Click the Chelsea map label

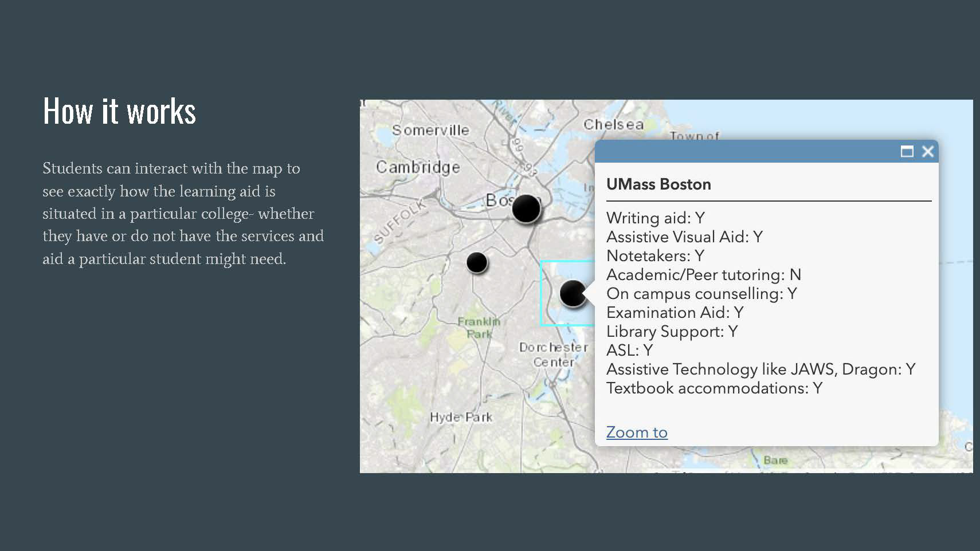(x=614, y=124)
